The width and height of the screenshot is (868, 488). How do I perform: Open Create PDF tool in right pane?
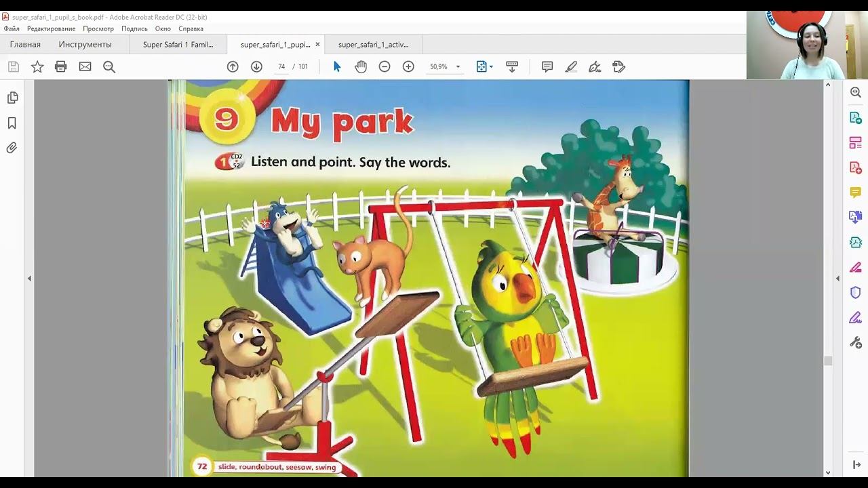pyautogui.click(x=856, y=167)
